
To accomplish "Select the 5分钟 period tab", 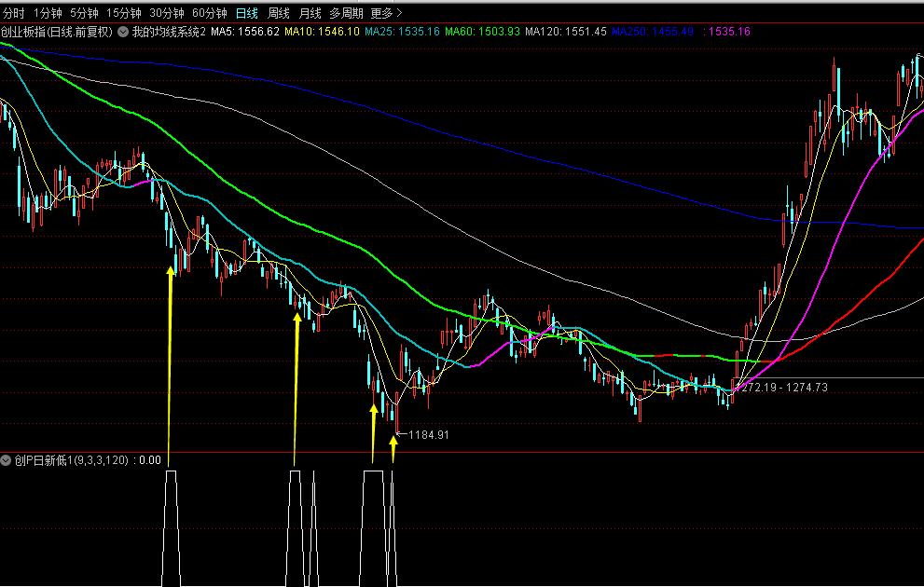I will tap(84, 13).
